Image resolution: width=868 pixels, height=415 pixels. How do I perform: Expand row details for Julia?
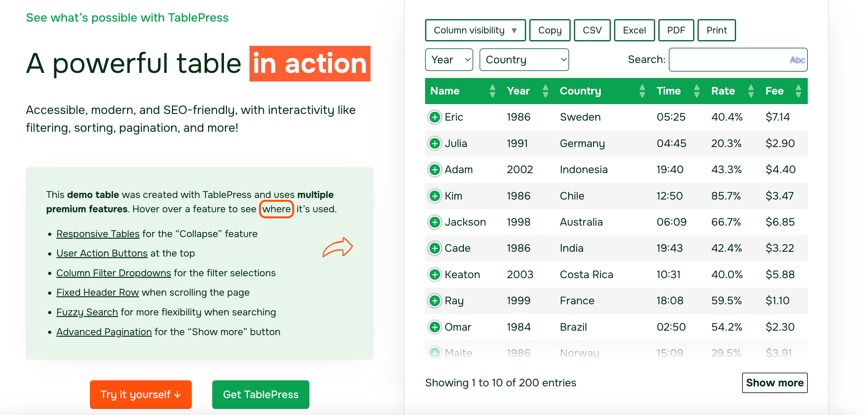coord(435,144)
